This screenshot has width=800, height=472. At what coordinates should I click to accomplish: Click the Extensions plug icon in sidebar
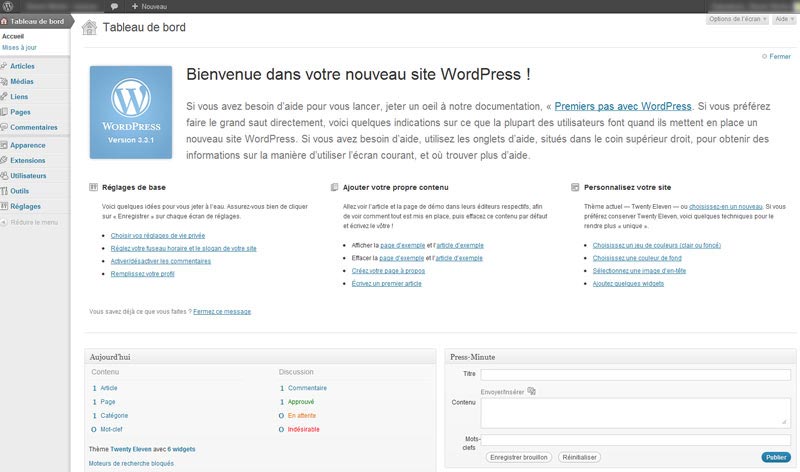(x=4, y=160)
